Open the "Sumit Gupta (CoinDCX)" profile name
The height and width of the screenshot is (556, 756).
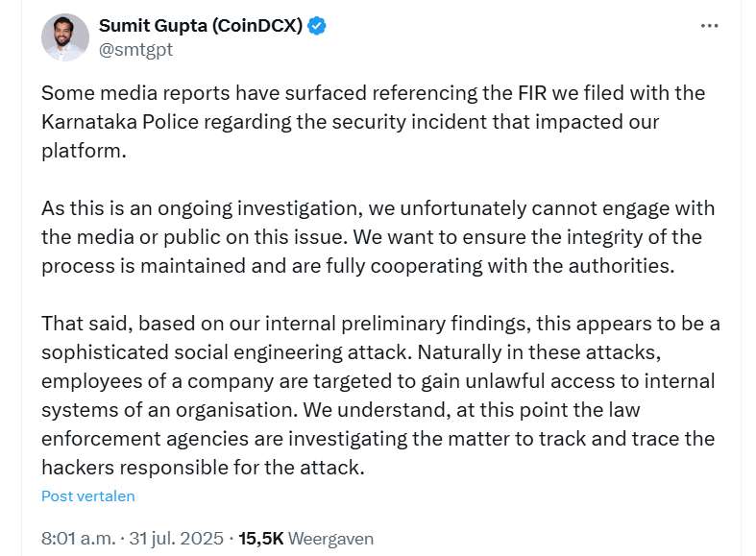pyautogui.click(x=201, y=26)
